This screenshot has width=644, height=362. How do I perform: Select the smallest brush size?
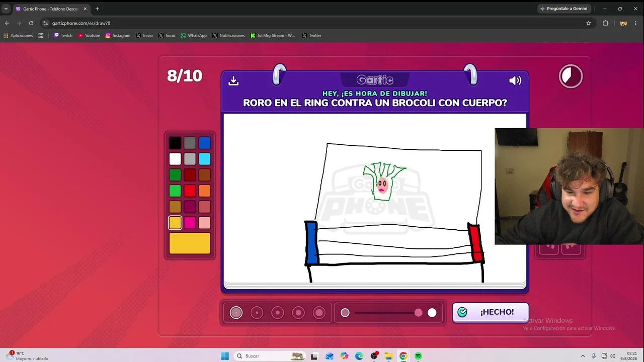236,313
